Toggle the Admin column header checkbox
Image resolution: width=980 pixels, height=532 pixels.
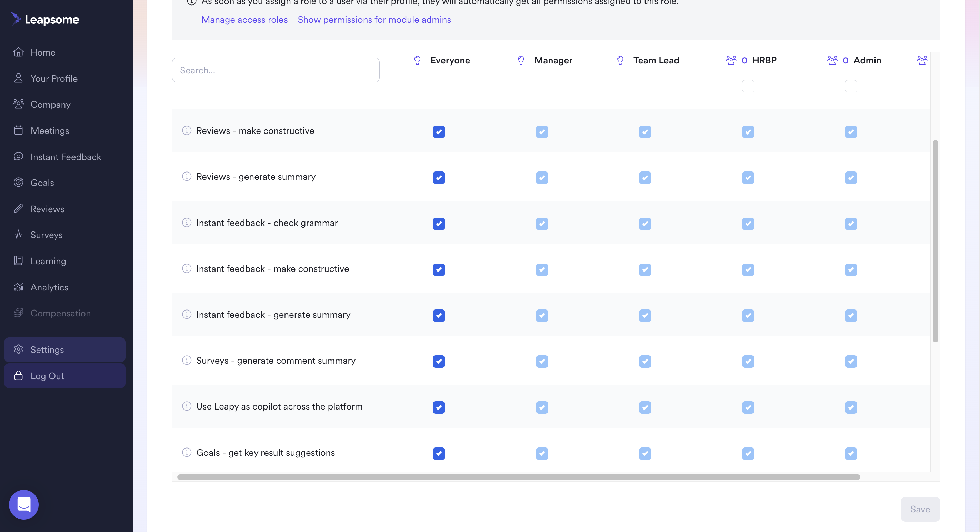click(851, 86)
